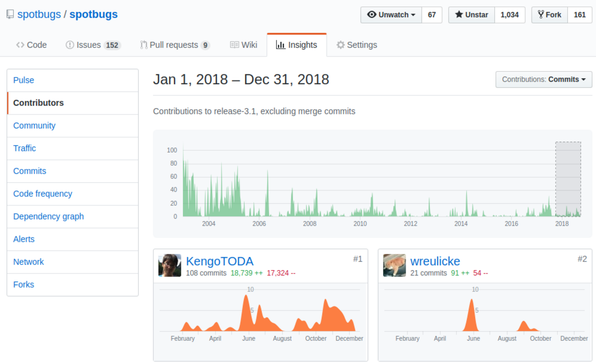Screen dimensions: 596x364
Task: Click the #2 rank label
Action: tap(582, 259)
